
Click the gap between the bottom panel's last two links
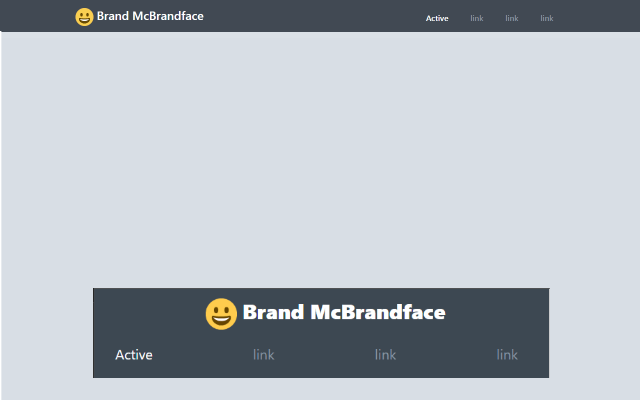pos(446,355)
